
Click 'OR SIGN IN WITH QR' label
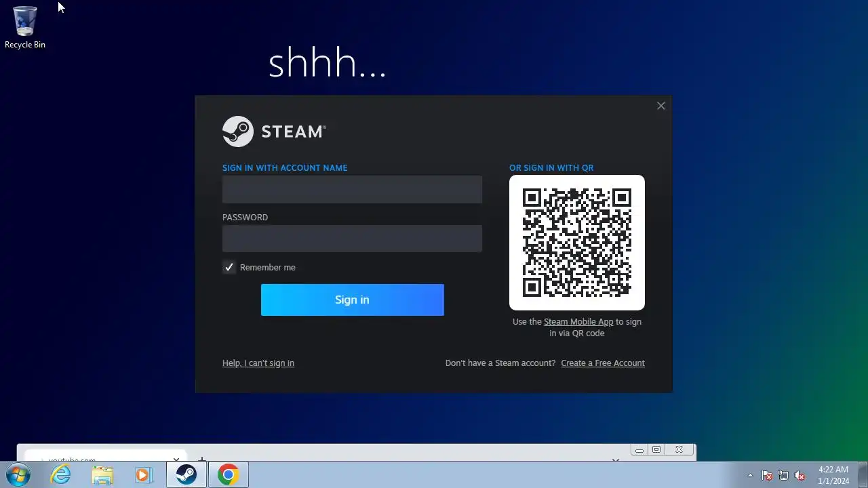point(551,168)
